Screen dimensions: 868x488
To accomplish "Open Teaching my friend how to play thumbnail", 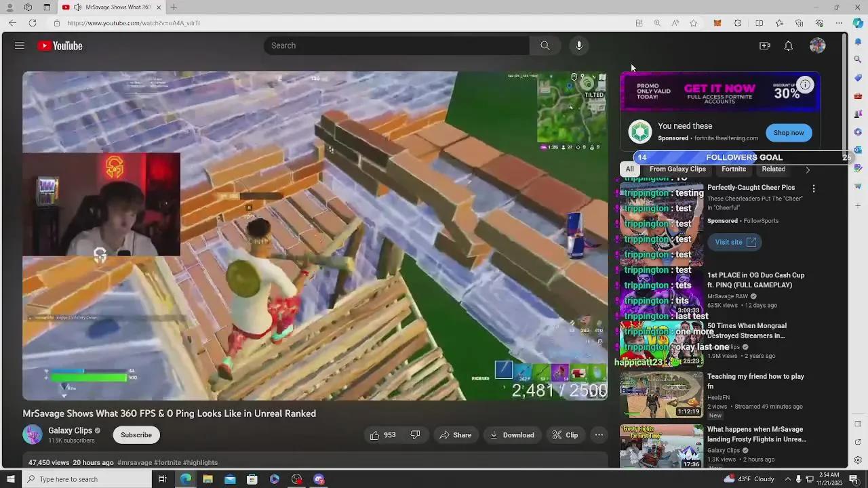I will click(x=662, y=394).
